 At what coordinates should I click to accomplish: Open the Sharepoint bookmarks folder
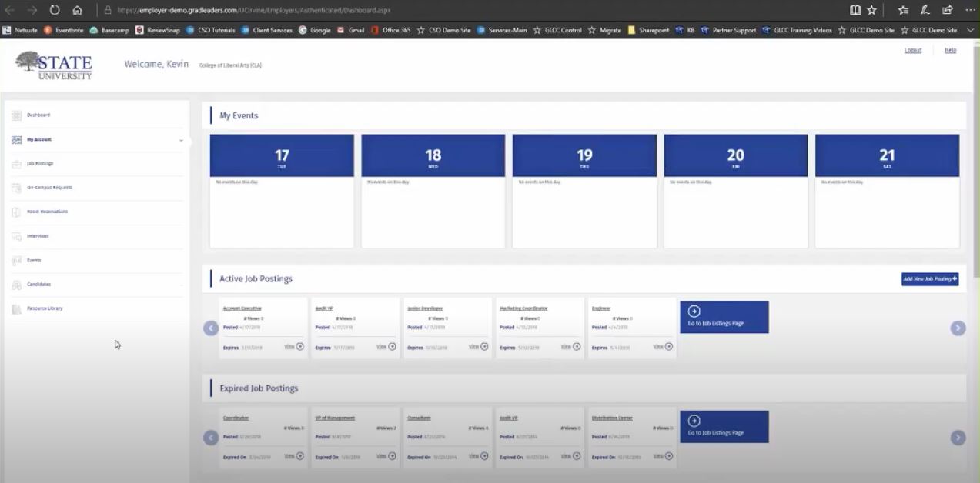[x=647, y=30]
